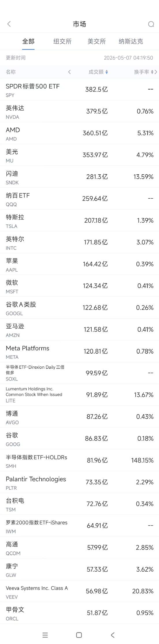
Task: Tap Android back navigation icon
Action: [113, 635]
